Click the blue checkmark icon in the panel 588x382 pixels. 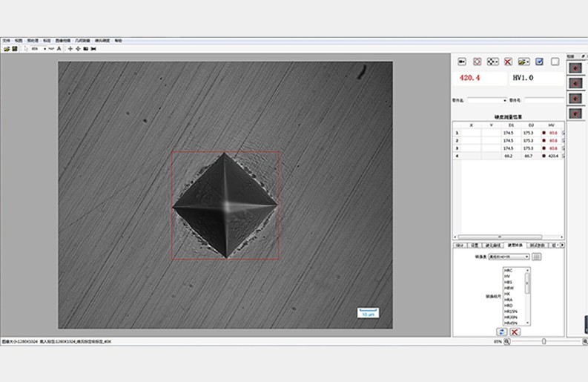pyautogui.click(x=539, y=62)
